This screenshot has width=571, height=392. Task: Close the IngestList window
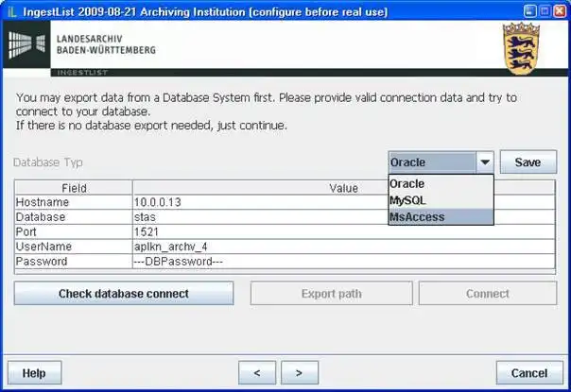pos(560,11)
